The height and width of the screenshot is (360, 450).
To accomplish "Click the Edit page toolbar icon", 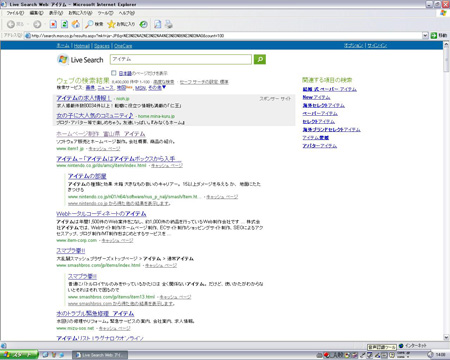I will click(158, 24).
